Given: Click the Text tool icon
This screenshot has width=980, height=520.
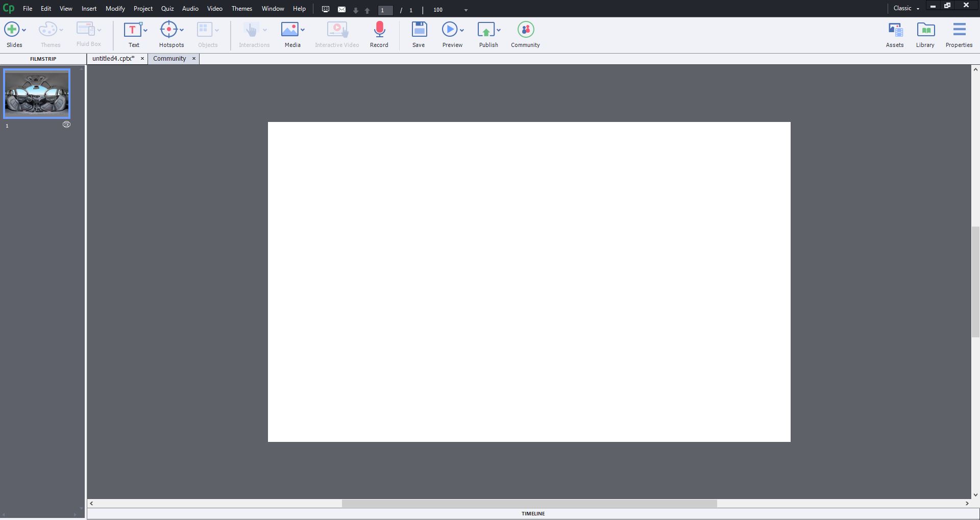Looking at the screenshot, I should [133, 30].
